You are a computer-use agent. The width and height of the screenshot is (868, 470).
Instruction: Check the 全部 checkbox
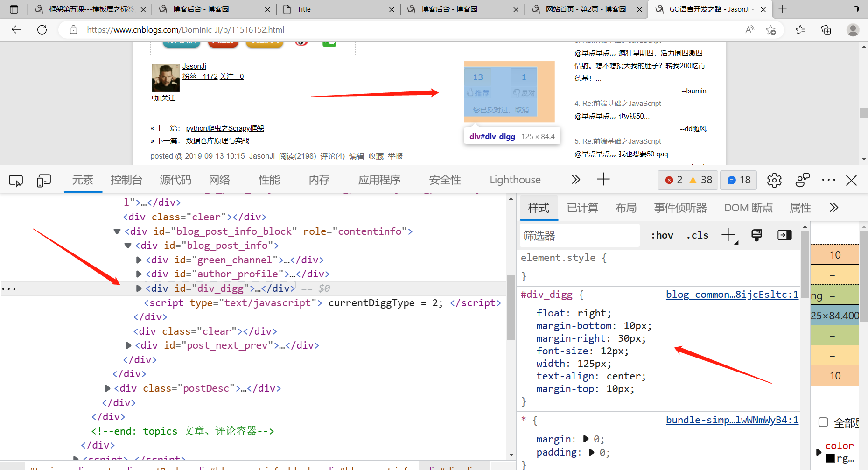coord(824,422)
